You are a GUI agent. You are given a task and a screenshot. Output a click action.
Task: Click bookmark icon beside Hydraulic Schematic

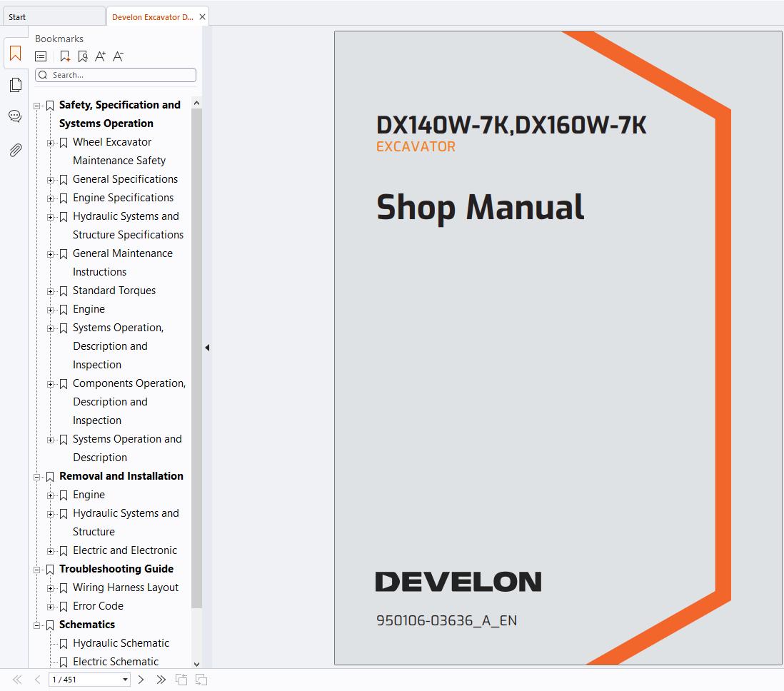[64, 643]
